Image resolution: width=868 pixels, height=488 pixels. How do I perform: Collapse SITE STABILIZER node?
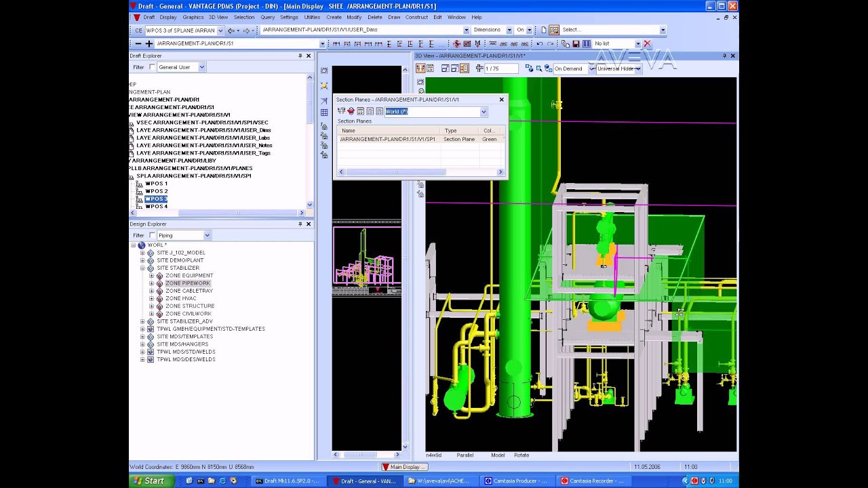pyautogui.click(x=142, y=268)
